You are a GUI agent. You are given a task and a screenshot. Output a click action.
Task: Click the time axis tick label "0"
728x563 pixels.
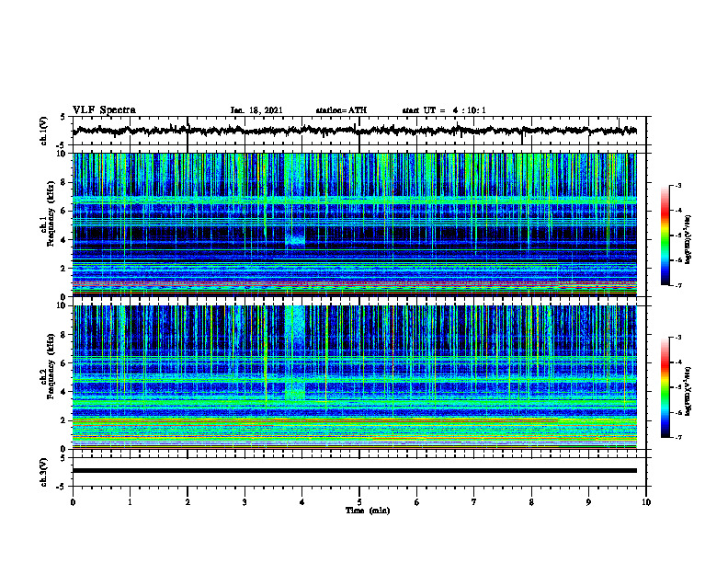click(x=73, y=502)
